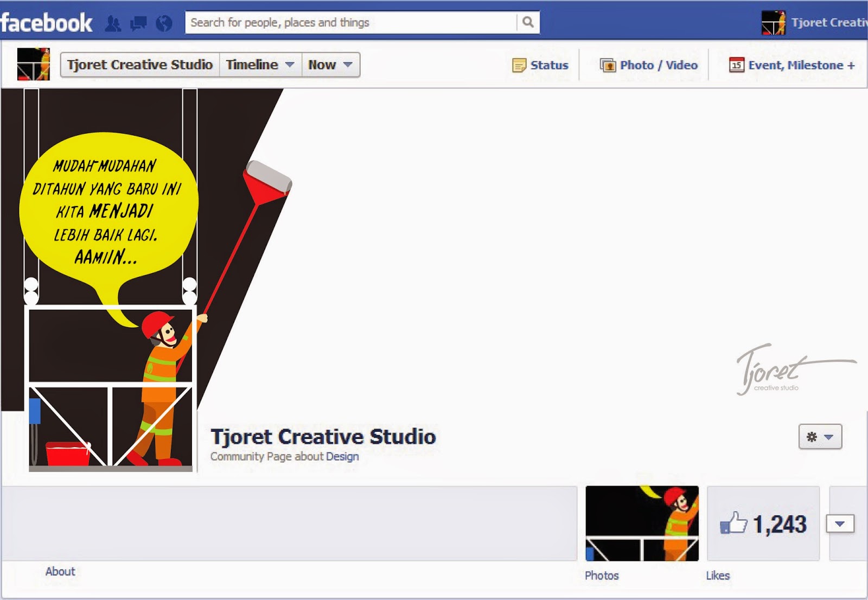Click the Facebook logo
868x600 pixels.
[x=46, y=23]
